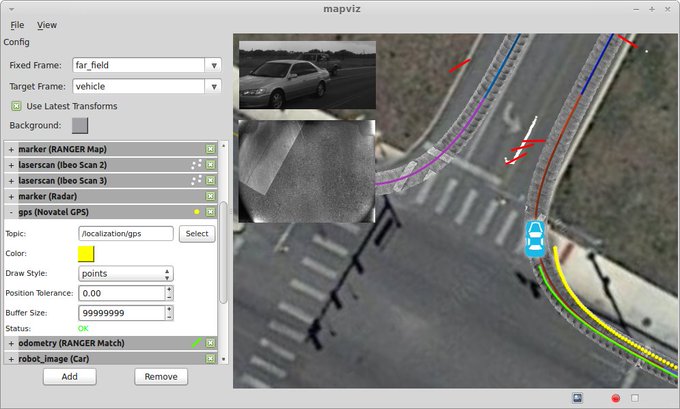Toggle Use Latest Transforms checkbox
The height and width of the screenshot is (409, 680).
[16, 106]
